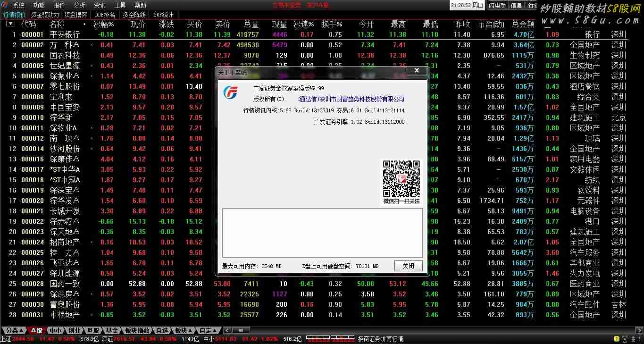Switch to the 多空阵线 tab
The height and width of the screenshot is (344, 644).
[134, 15]
